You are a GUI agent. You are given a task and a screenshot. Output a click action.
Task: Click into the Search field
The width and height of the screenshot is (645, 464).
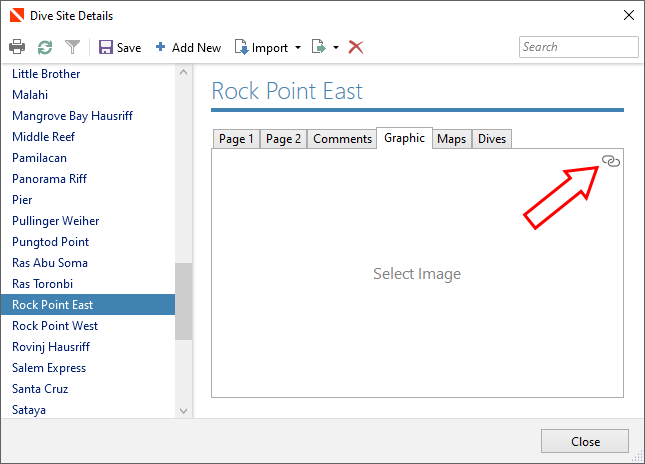click(578, 47)
